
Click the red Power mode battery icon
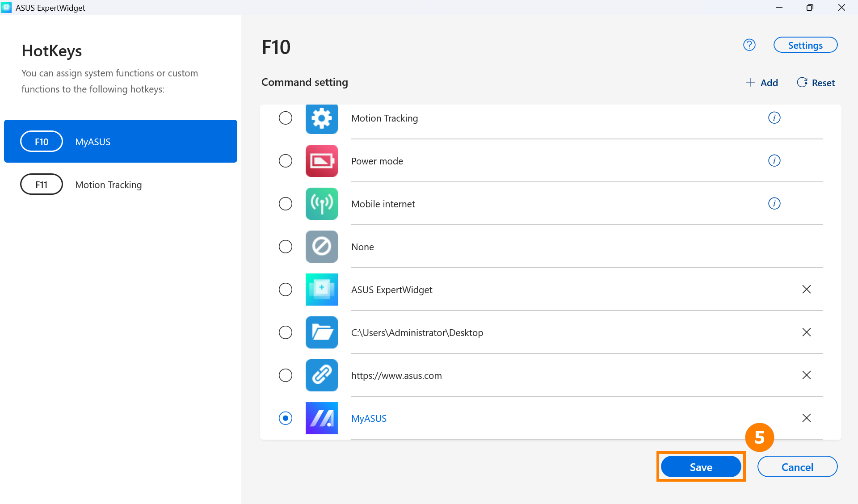pos(322,161)
